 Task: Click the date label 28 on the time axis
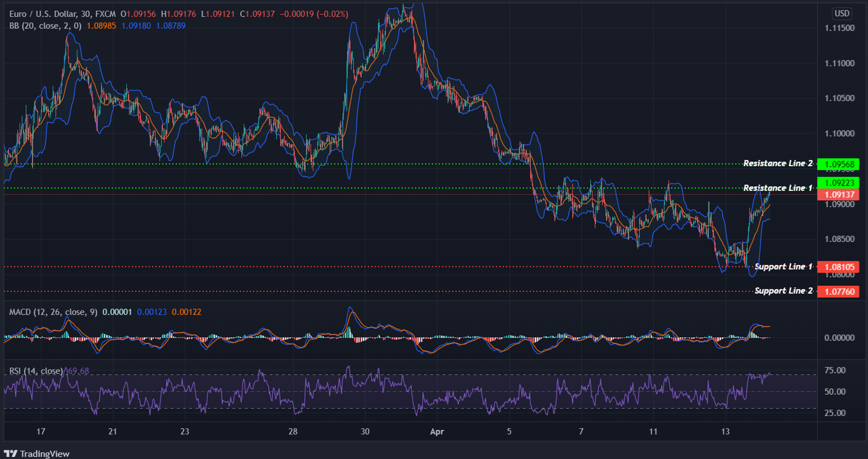(292, 431)
